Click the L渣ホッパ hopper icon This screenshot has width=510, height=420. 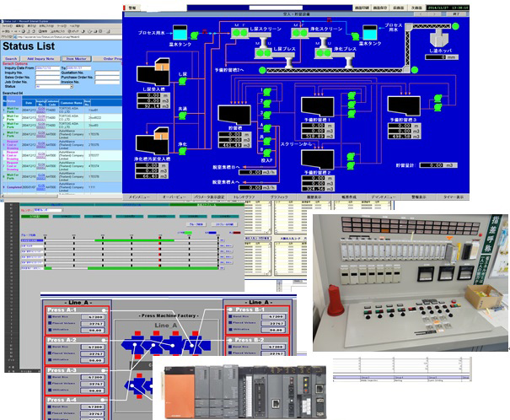coord(440,38)
